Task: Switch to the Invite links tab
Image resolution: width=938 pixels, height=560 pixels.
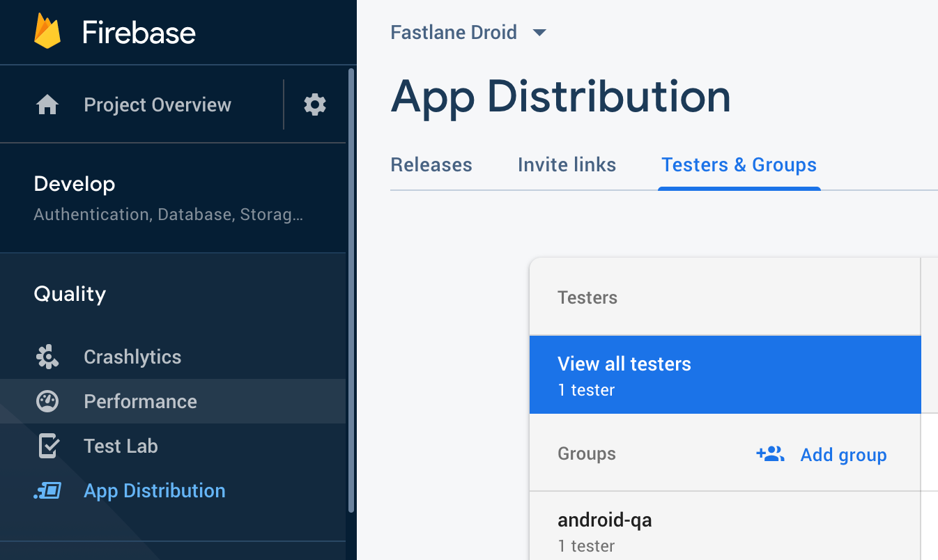Action: 567,165
